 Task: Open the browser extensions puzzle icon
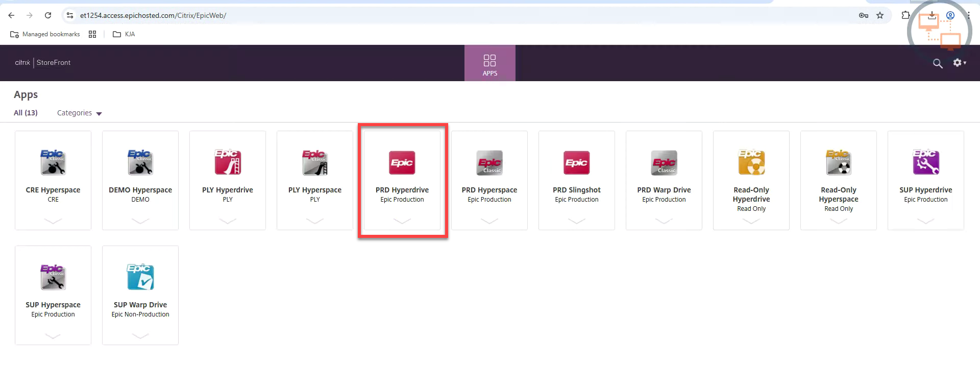[x=905, y=15]
